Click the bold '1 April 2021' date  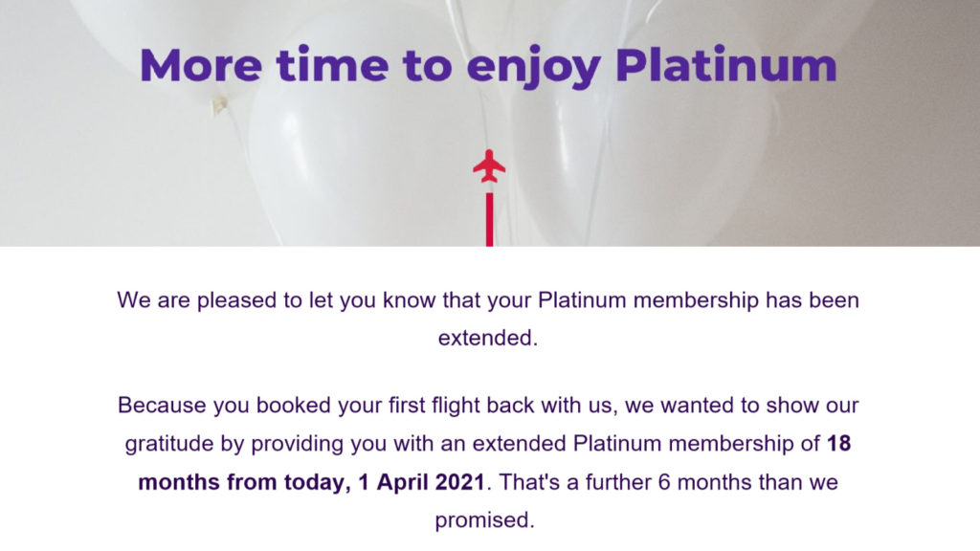421,482
